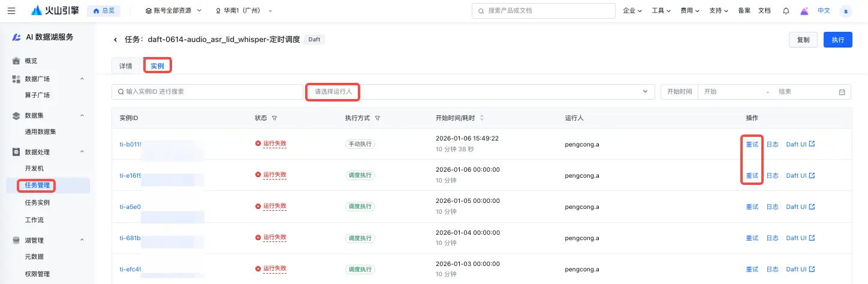The image size is (868, 284).
Task: Click 重试 in the 2026-01-06 00:00:00 row
Action: coord(752,175)
